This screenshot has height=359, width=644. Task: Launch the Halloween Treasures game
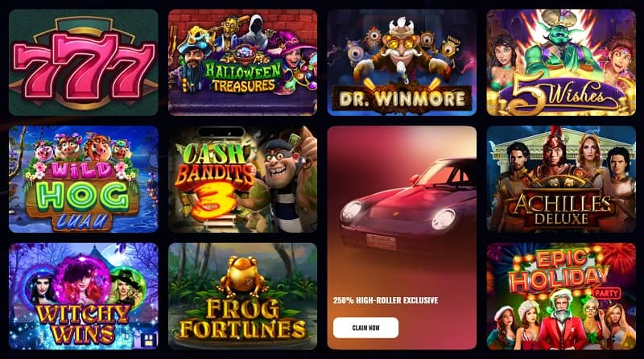[x=243, y=63]
